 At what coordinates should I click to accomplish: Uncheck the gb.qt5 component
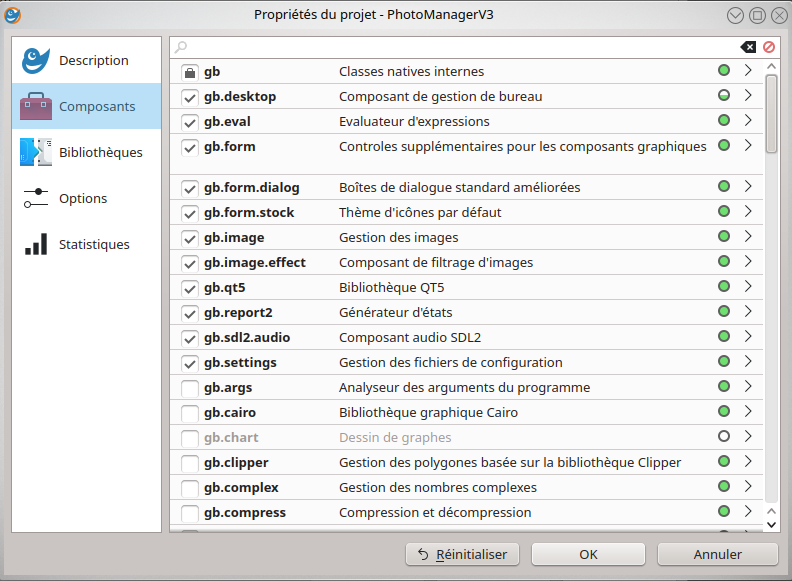[x=189, y=288]
